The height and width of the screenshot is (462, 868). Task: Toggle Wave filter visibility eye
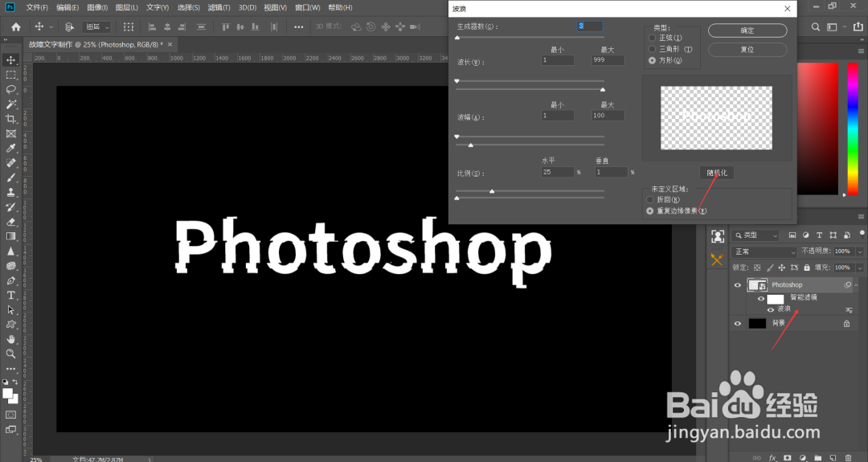(x=771, y=309)
